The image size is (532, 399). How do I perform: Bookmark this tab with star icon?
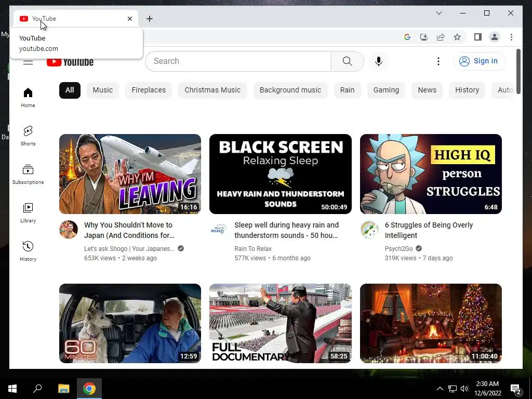457,37
